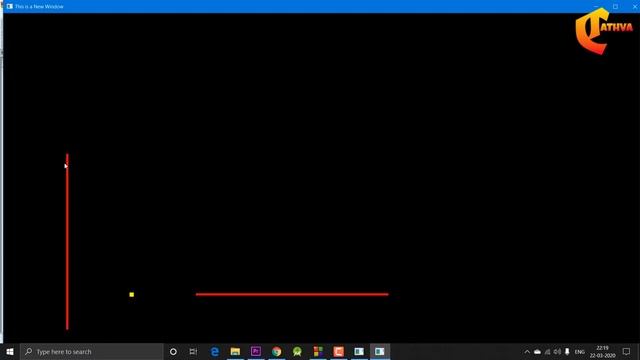Open the multicolored tiles taskbar app
The height and width of the screenshot is (360, 640).
click(318, 351)
